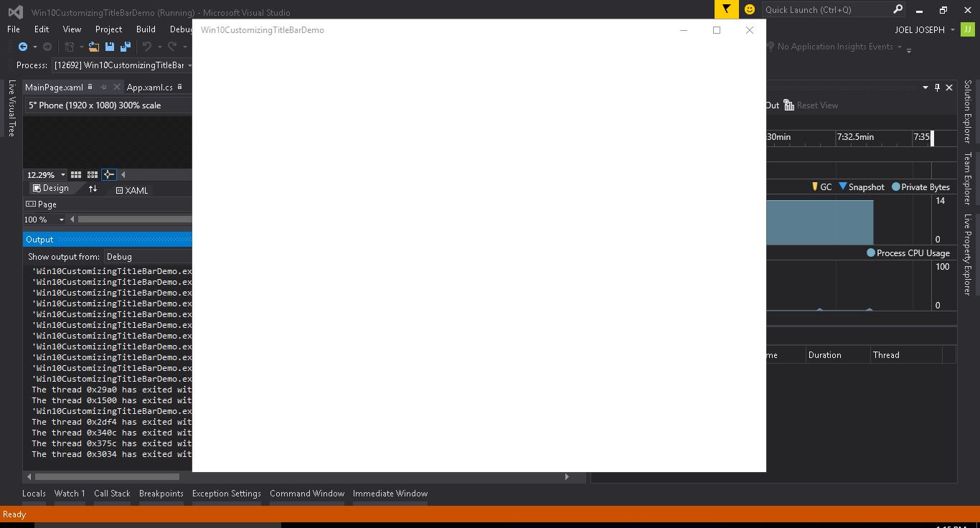Open the Solution Explorer side tab
This screenshot has height=528, width=980.
[967, 111]
